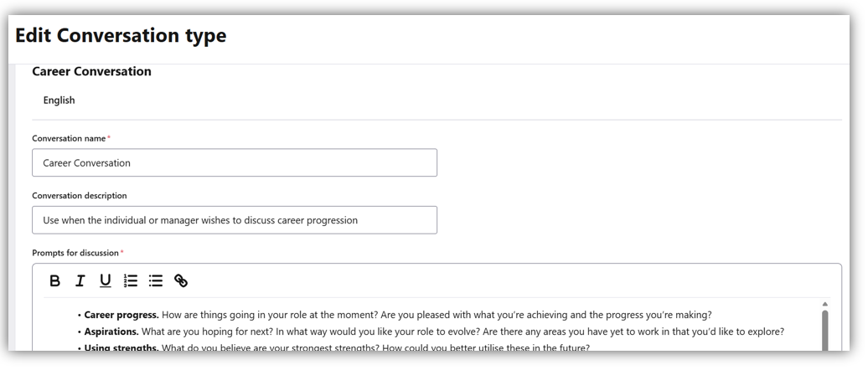
Task: Toggle italic formatting in prompts editor
Action: click(80, 281)
